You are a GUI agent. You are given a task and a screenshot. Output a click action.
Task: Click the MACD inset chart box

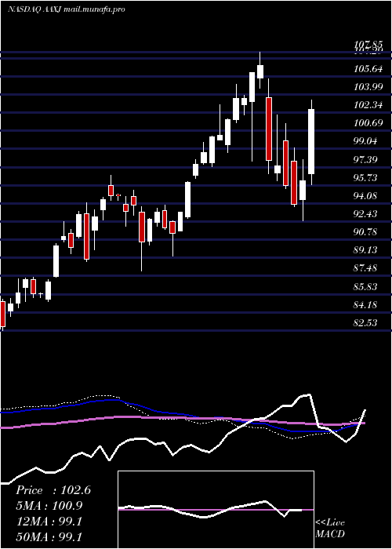coord(216,510)
